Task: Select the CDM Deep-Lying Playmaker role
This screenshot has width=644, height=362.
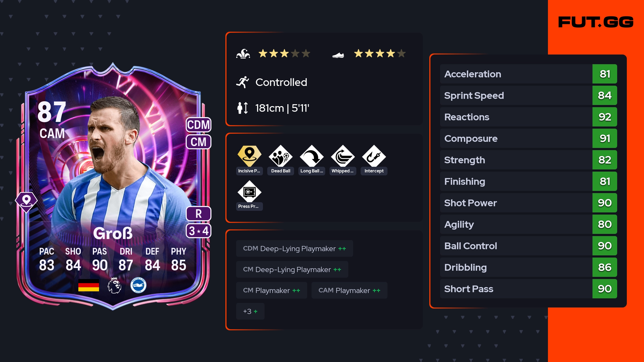Action: [x=294, y=248]
